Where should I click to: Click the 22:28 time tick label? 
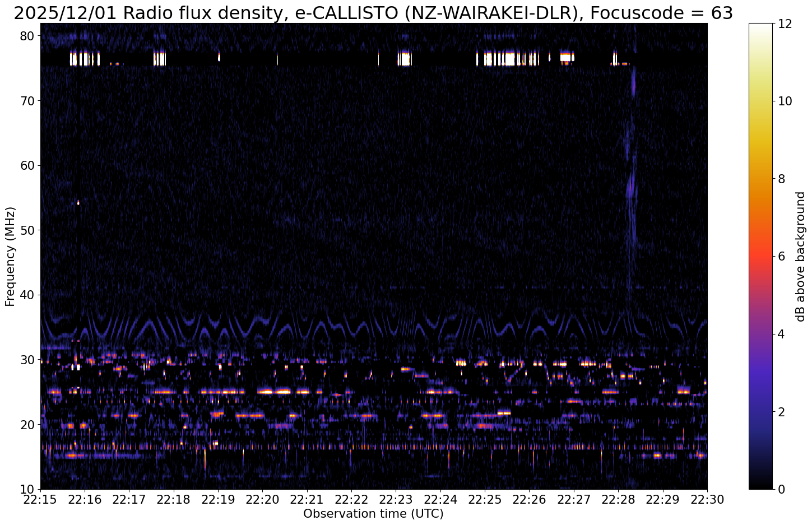click(x=618, y=499)
